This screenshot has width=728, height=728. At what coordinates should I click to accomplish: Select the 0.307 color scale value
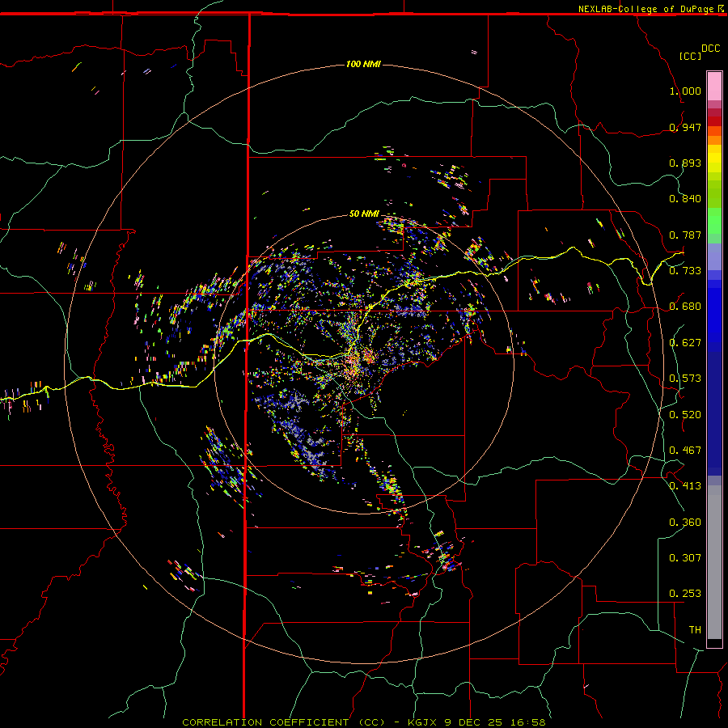(685, 558)
